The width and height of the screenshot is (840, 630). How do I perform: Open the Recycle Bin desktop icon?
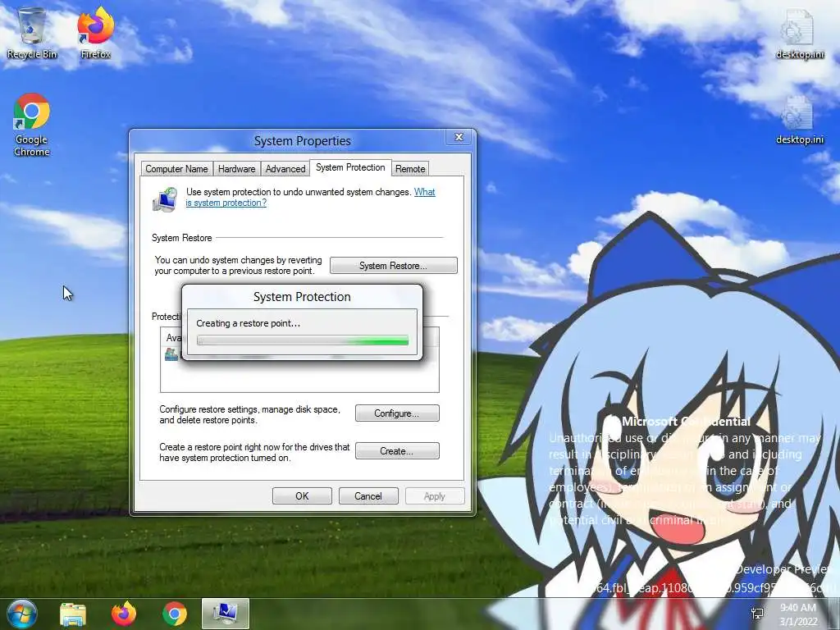coord(32,33)
